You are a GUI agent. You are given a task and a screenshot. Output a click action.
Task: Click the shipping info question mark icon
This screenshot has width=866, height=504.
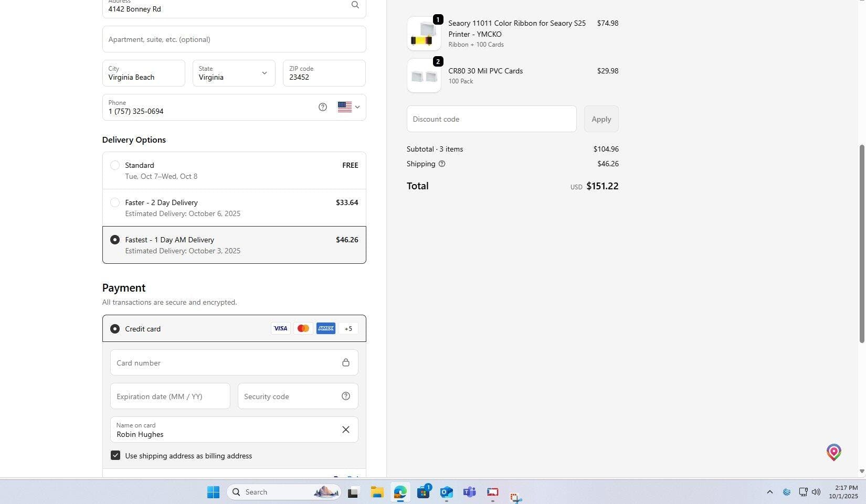coord(442,164)
